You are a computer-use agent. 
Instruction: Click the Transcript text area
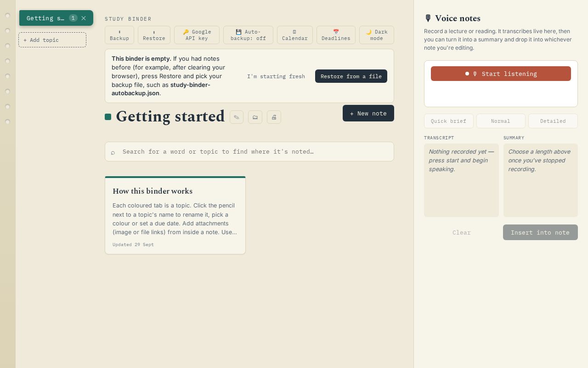click(x=461, y=180)
